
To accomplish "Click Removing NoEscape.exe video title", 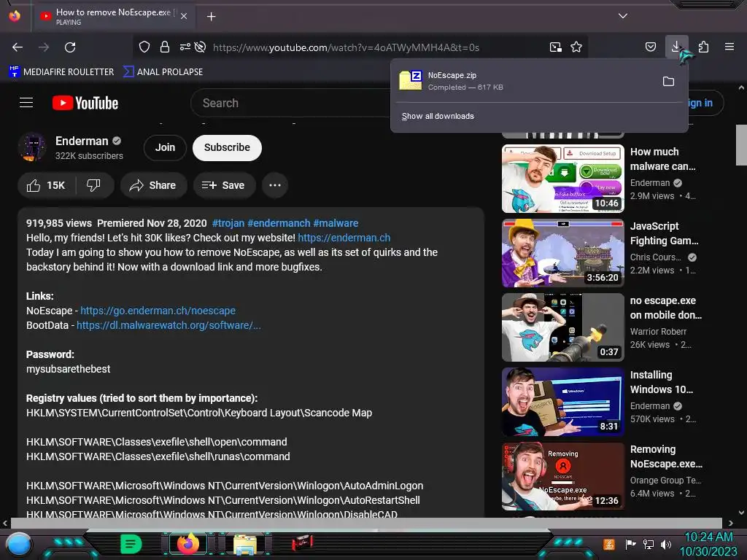I will point(666,456).
